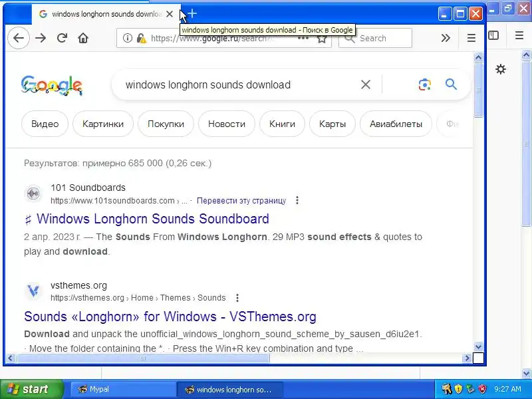Click Перевести эту страницу link

(241, 201)
